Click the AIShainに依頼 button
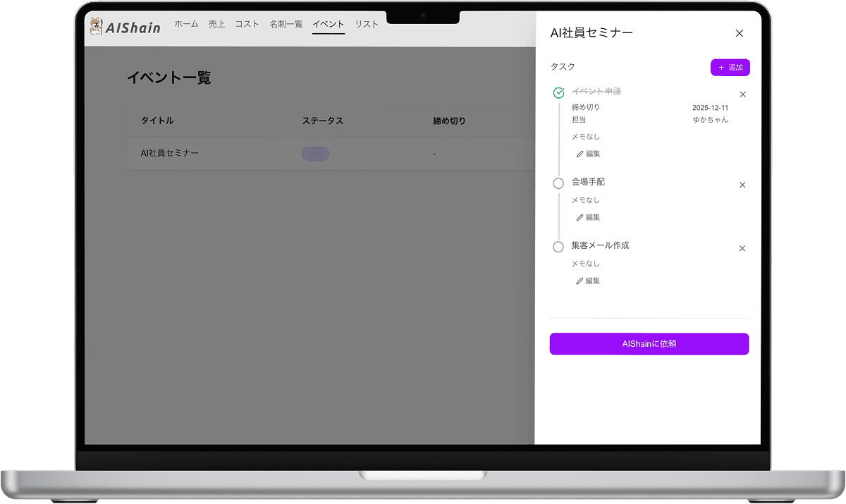846x504 pixels. click(649, 344)
